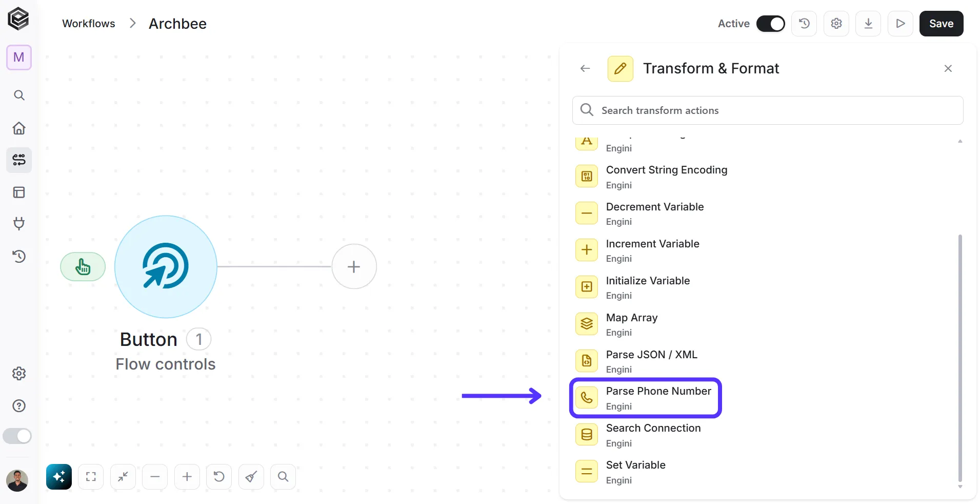
Task: Click the reset rotate canvas icon
Action: coord(219,477)
